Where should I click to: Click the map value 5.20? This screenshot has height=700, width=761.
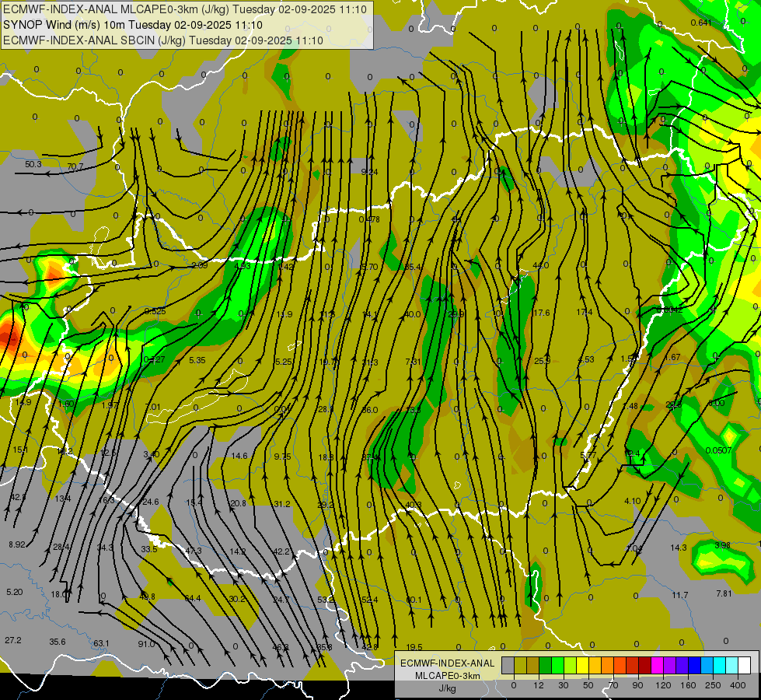click(x=15, y=592)
